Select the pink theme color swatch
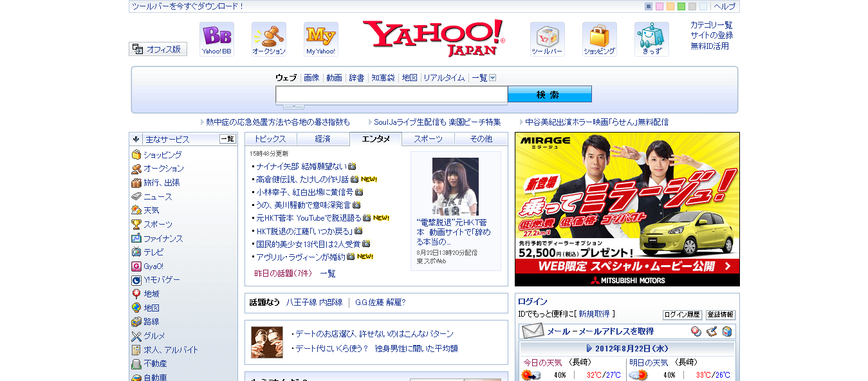This screenshot has width=868, height=381. click(660, 6)
